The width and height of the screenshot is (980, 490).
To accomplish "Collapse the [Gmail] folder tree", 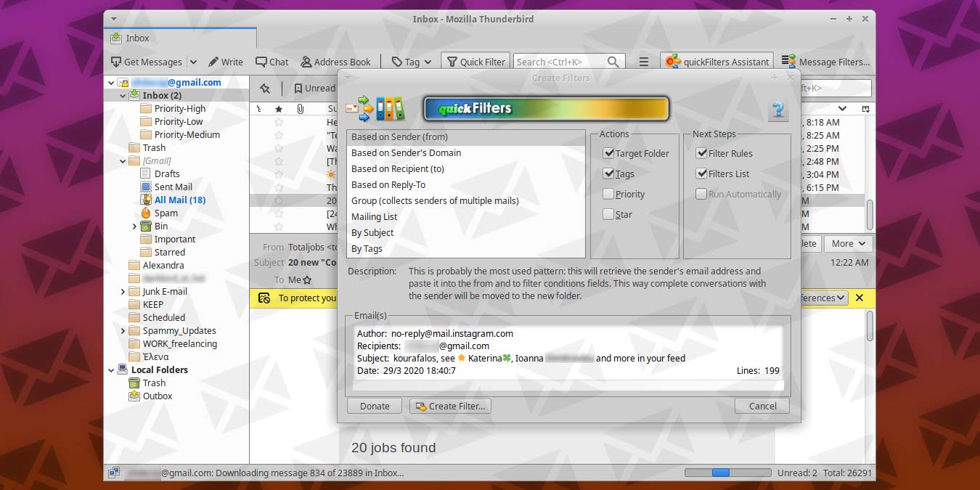I will point(123,160).
